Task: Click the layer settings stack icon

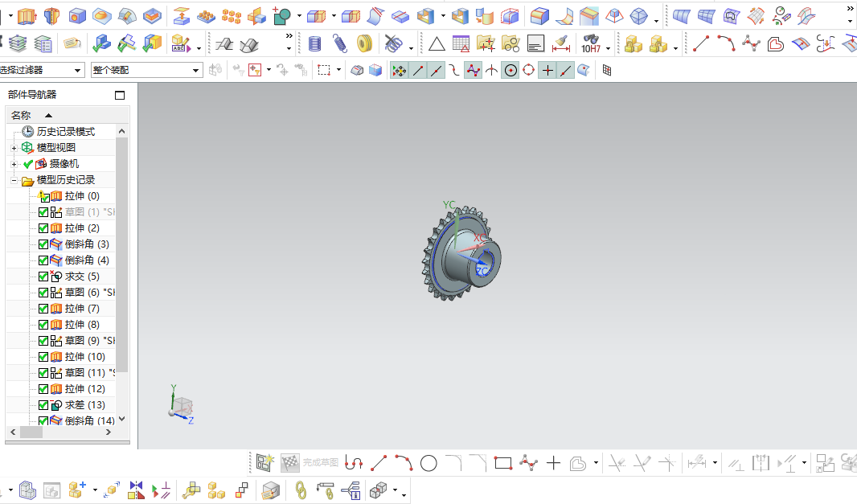Action: pyautogui.click(x=18, y=43)
